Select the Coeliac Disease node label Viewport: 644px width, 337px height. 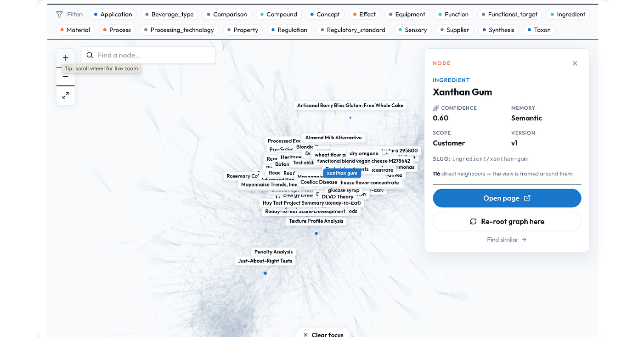click(x=319, y=182)
